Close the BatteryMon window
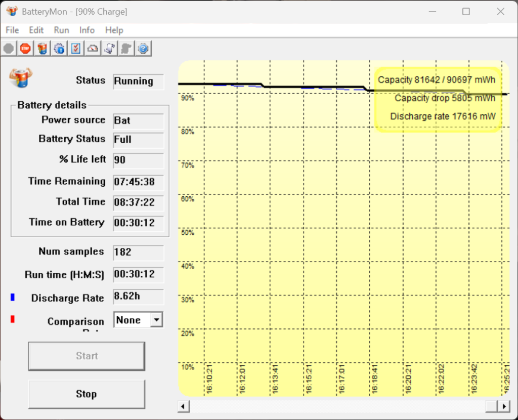 (500, 12)
